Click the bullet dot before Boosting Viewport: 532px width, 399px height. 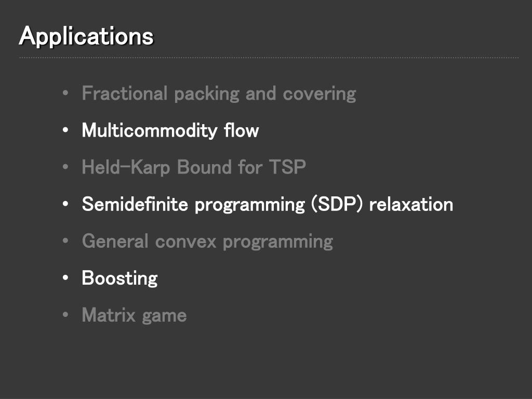[65, 278]
